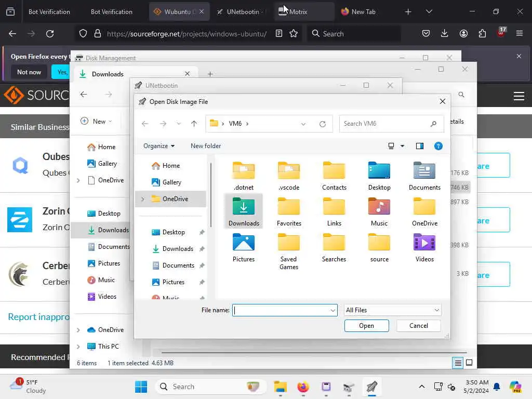Open the Organize dropdown menu

pos(159,146)
